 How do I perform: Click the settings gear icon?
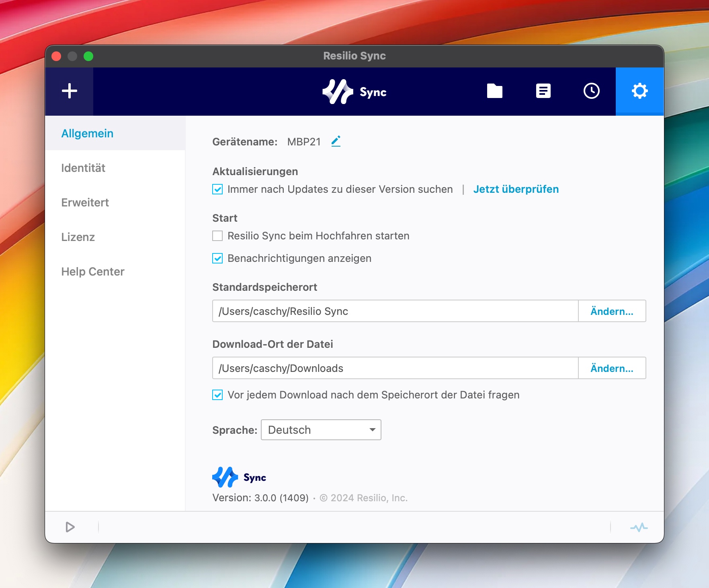pos(639,91)
